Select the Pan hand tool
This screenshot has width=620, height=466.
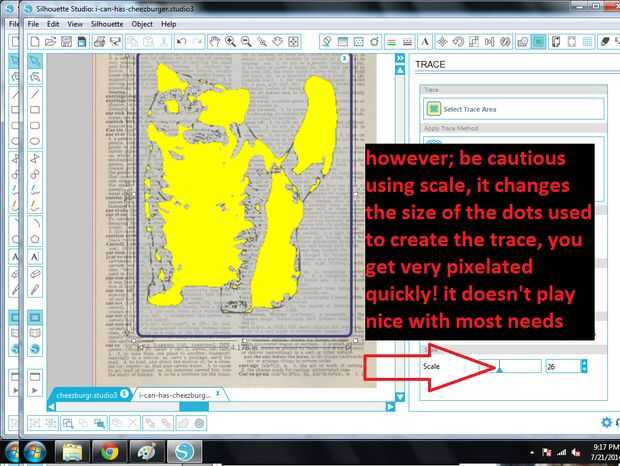click(215, 42)
